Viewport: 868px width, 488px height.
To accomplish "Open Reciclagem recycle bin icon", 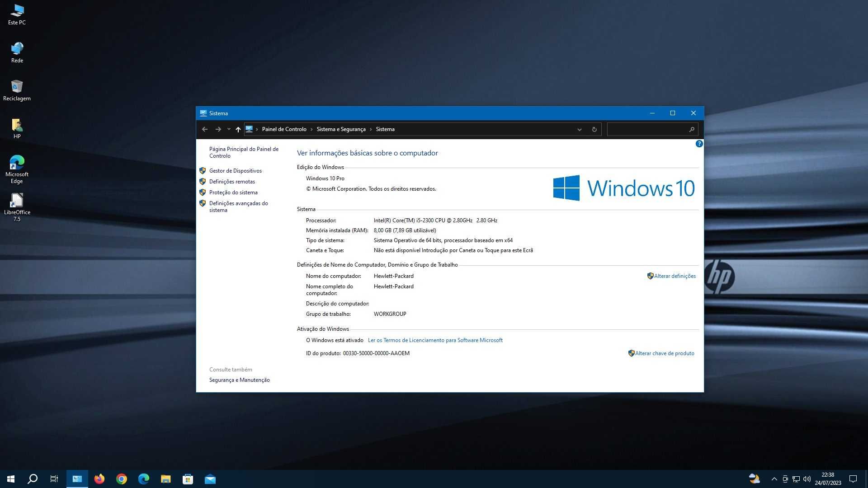I will [x=17, y=90].
